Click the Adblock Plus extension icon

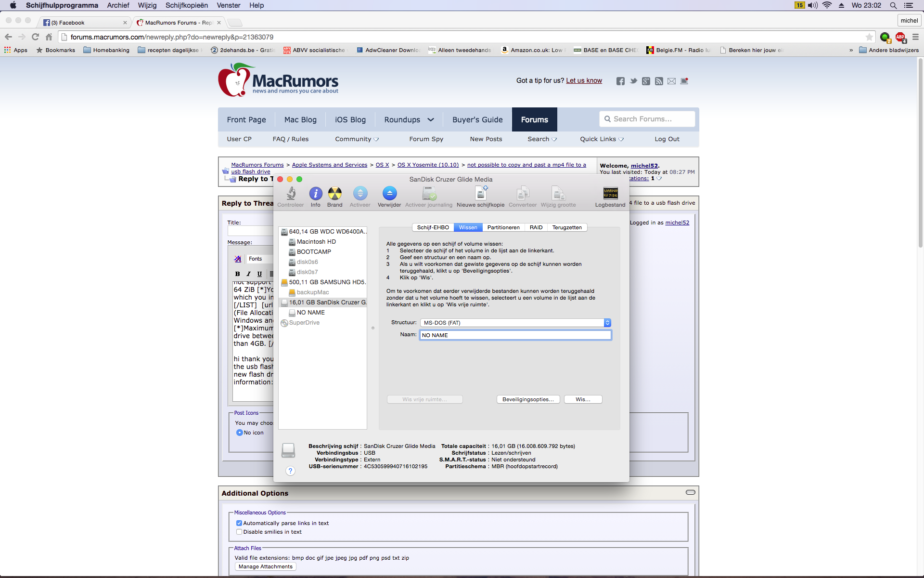[x=900, y=37]
